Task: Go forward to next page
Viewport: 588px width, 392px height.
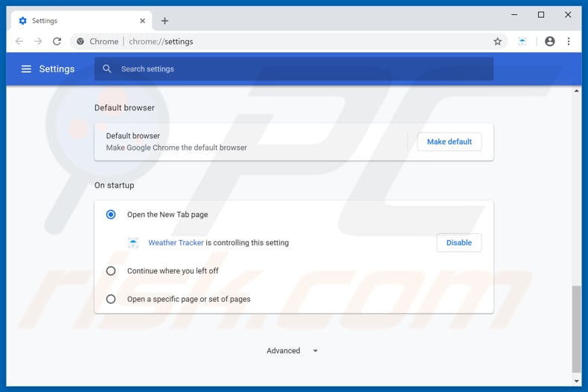Action: 38,41
